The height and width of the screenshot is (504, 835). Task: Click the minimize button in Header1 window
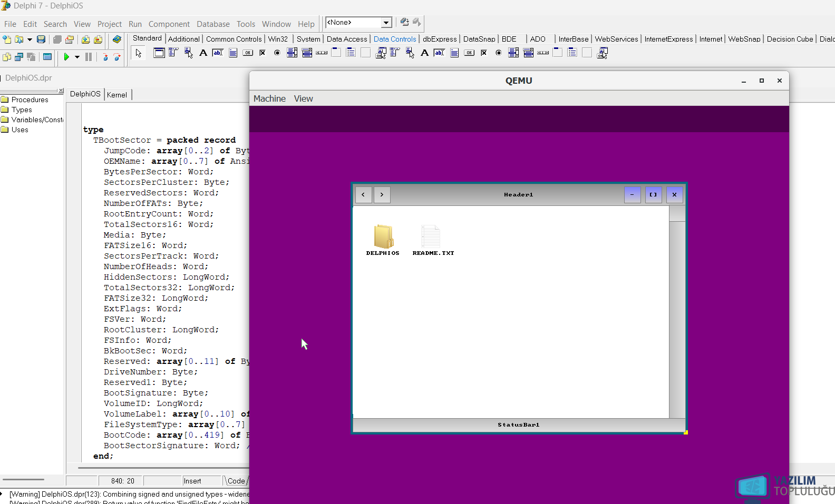[x=632, y=195]
